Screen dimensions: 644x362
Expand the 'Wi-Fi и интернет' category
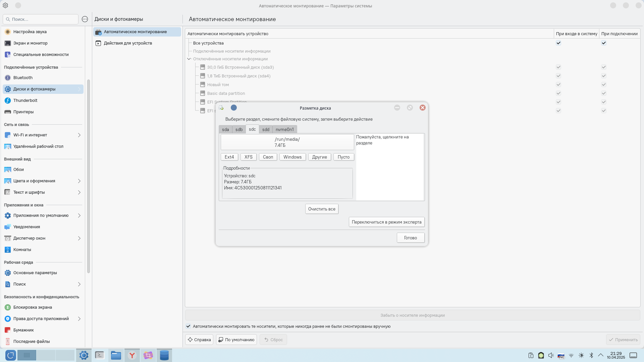point(79,135)
